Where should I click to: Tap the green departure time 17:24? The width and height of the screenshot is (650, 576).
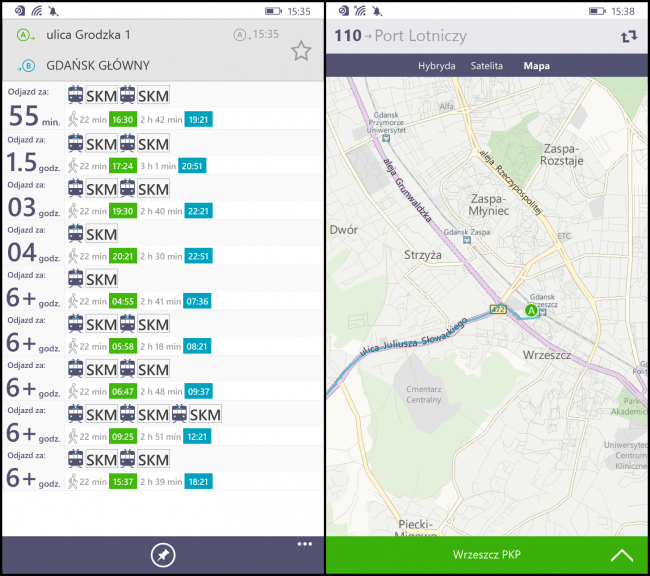[x=123, y=166]
